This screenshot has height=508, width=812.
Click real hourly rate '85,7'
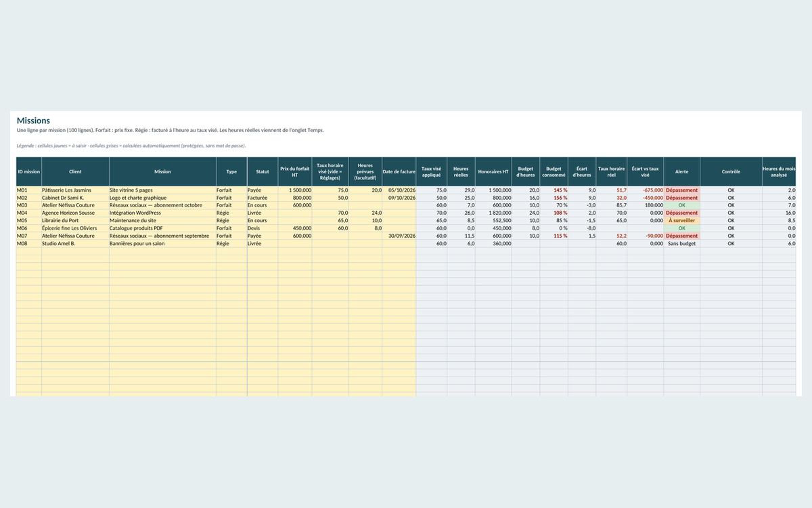pos(612,205)
